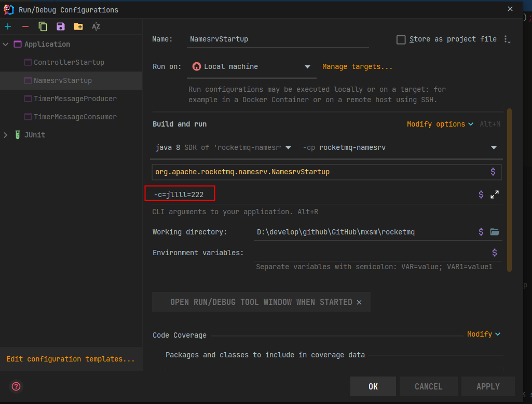The height and width of the screenshot is (404, 532).
Task: Collapse the Application tree node
Action: coord(5,45)
